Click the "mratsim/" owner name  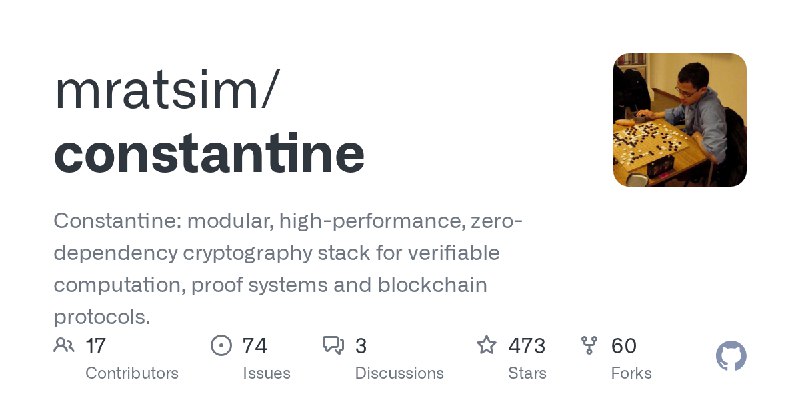click(x=168, y=92)
